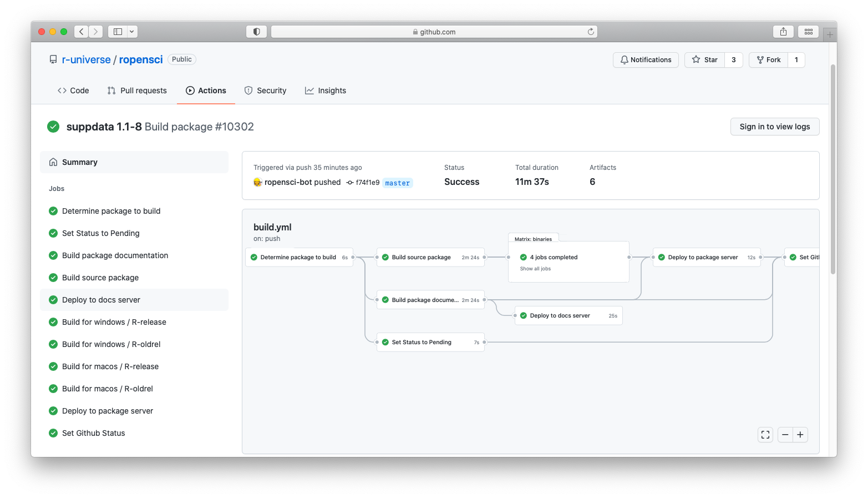Viewport: 868px width, 498px height.
Task: Open the Insights tab
Action: [326, 90]
